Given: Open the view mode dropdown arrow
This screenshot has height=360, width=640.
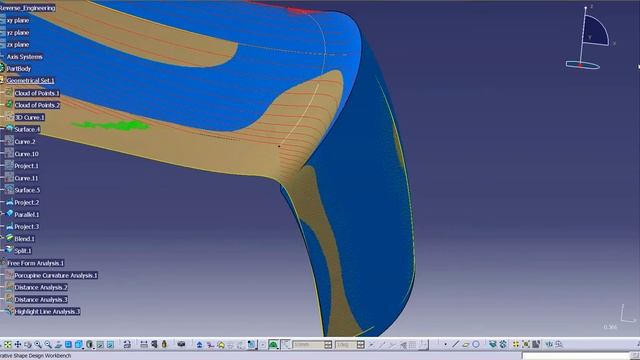Looking at the screenshot, I should tap(94, 348).
